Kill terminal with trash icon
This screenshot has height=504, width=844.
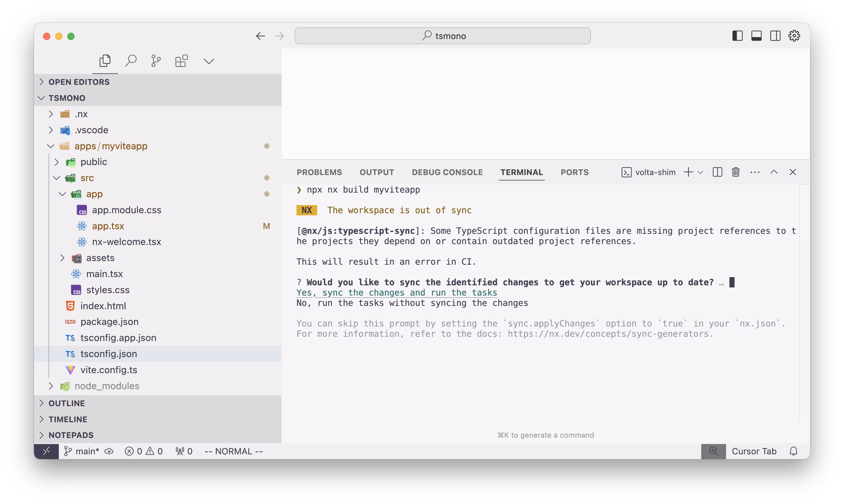tap(735, 172)
